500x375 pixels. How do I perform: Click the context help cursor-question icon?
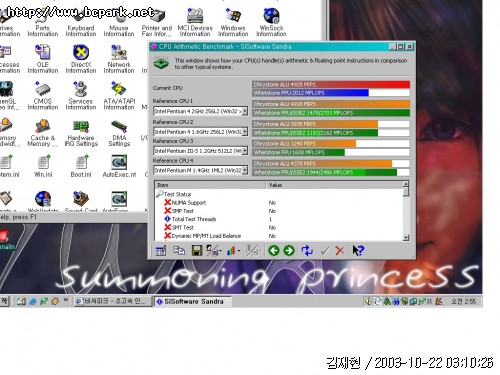[358, 250]
